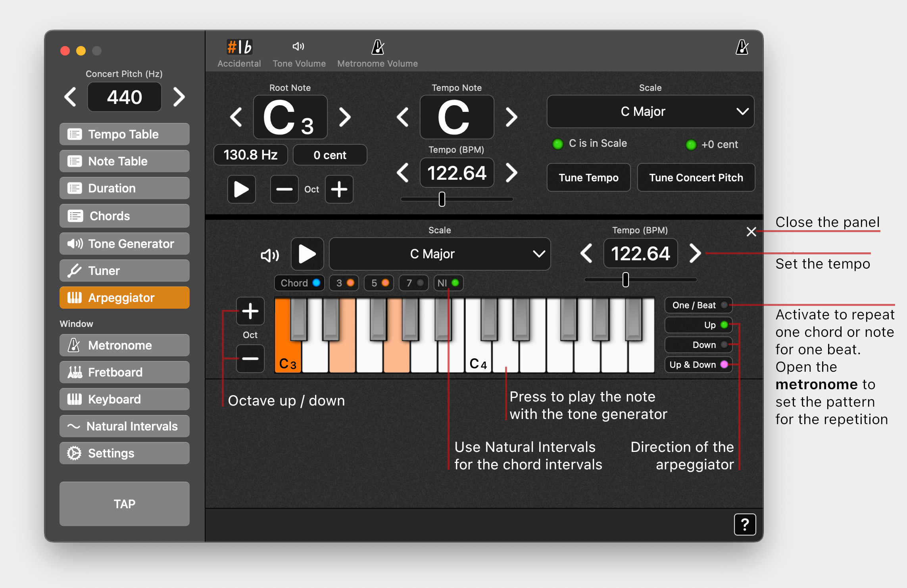Click the 0 cent field
This screenshot has height=588, width=907.
tap(330, 155)
